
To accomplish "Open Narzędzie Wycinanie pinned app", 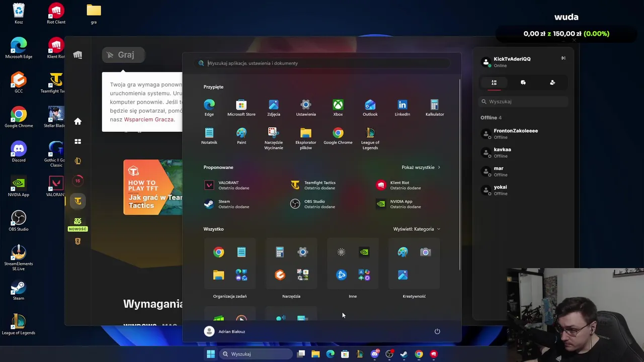I will pyautogui.click(x=274, y=138).
